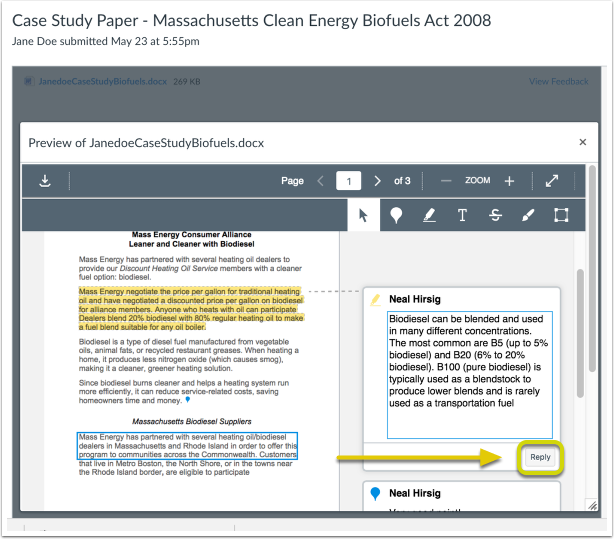Click the '269 KB' file size text
The width and height of the screenshot is (614, 539).
tap(187, 81)
